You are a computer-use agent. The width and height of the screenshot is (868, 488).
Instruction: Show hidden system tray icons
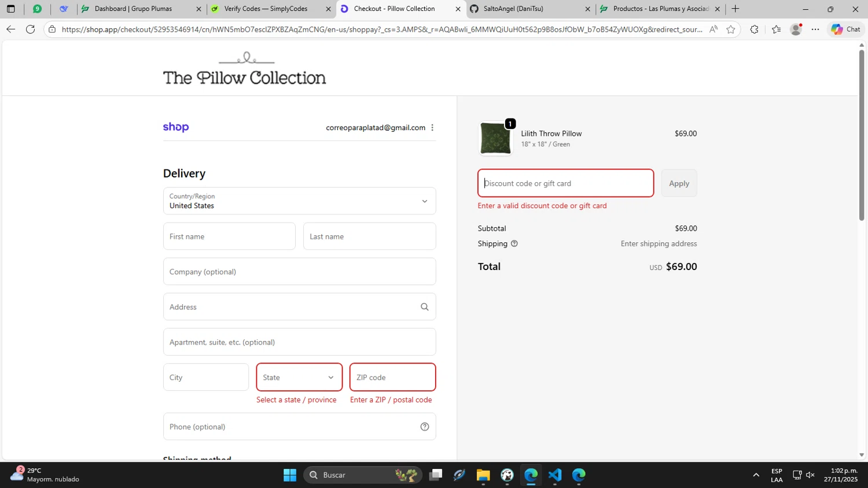tap(756, 475)
